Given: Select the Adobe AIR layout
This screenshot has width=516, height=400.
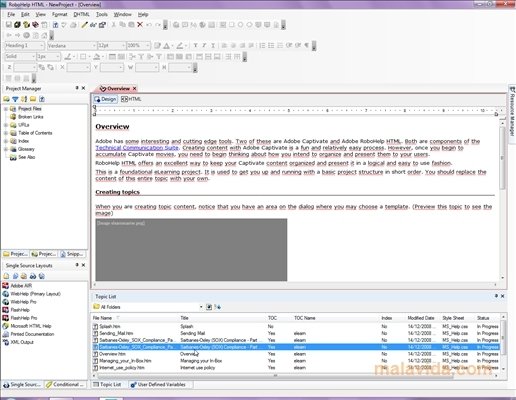Looking at the screenshot, I should coord(17,286).
